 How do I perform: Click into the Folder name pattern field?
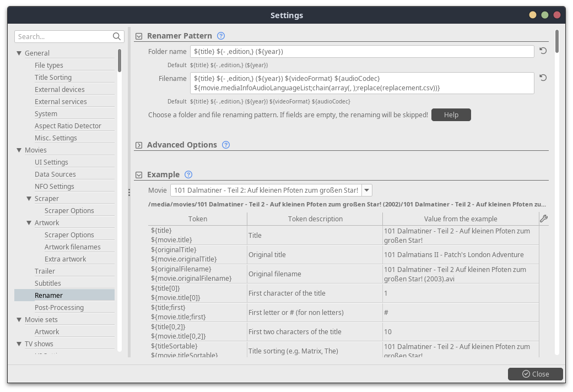[x=362, y=51]
